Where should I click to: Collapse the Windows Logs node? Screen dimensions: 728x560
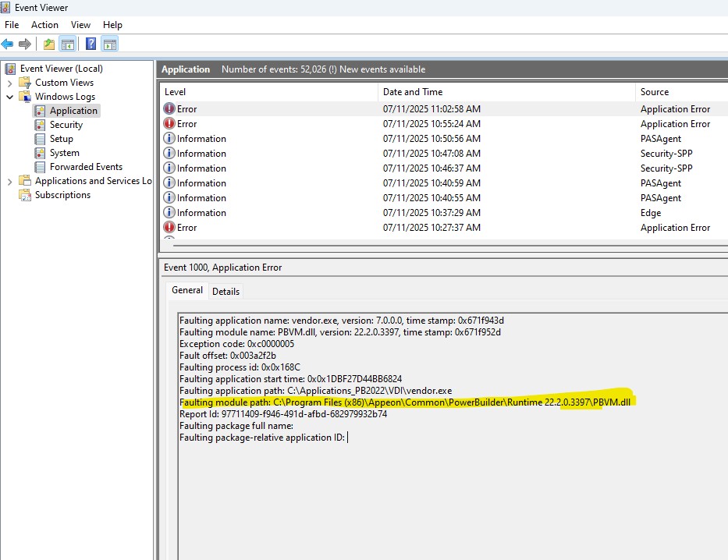coord(9,97)
